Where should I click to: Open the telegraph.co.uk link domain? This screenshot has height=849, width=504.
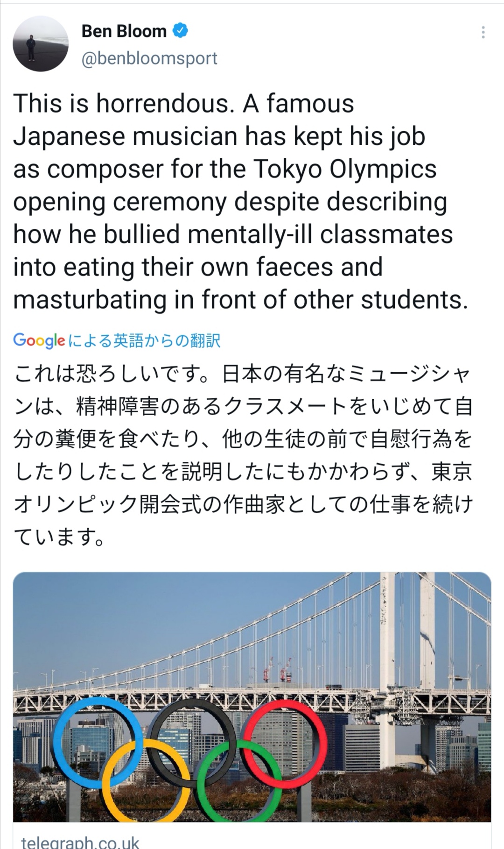point(80,842)
